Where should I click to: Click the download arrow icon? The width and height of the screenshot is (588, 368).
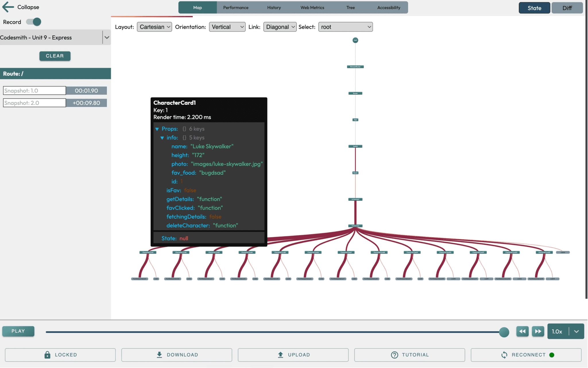[x=159, y=355]
